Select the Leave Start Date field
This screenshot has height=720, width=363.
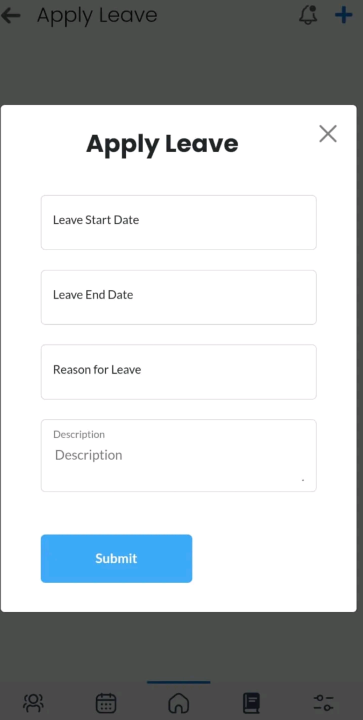pos(179,223)
